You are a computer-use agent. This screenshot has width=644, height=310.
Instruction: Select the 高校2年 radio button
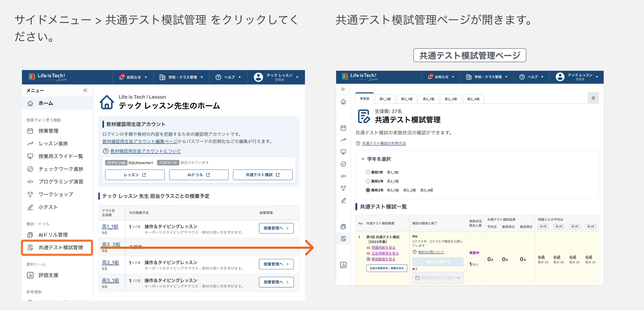pos(368,181)
